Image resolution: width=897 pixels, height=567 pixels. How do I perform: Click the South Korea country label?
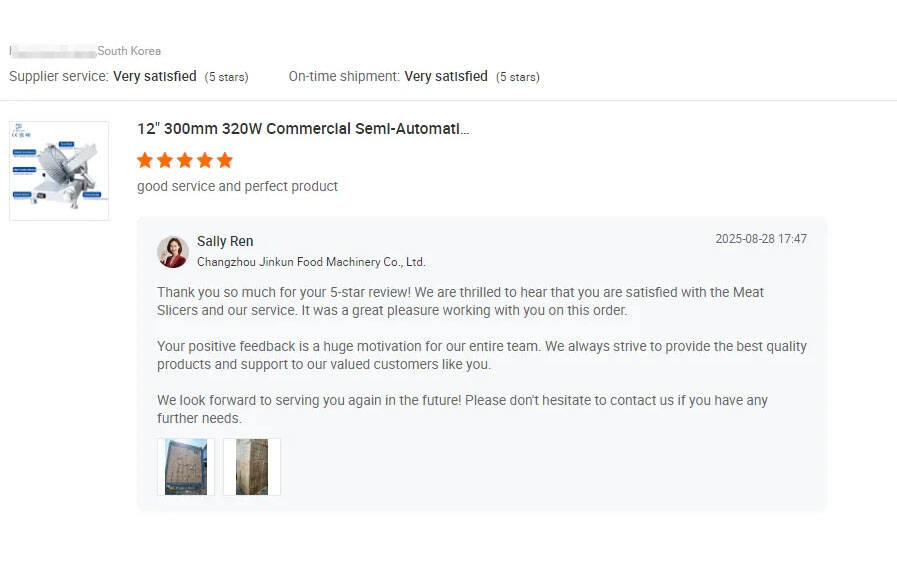coord(129,51)
